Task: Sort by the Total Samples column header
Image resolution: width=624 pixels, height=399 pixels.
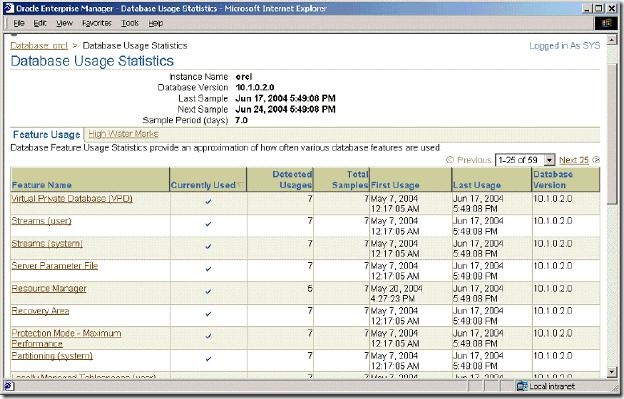Action: pyautogui.click(x=350, y=180)
